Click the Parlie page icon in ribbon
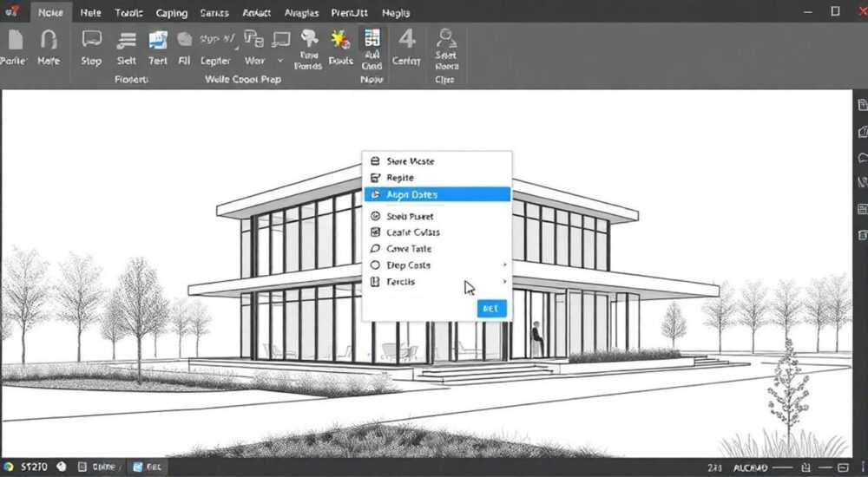The height and width of the screenshot is (477, 868). (15, 40)
